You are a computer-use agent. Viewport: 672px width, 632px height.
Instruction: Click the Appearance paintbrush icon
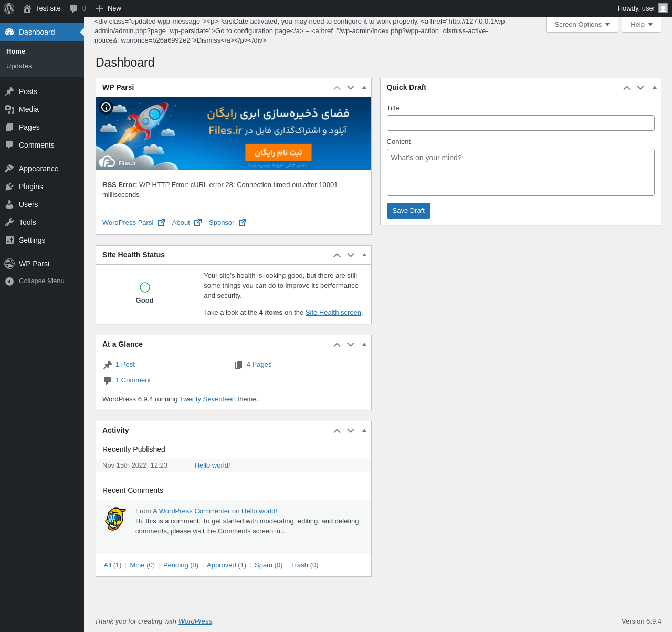[x=9, y=169]
